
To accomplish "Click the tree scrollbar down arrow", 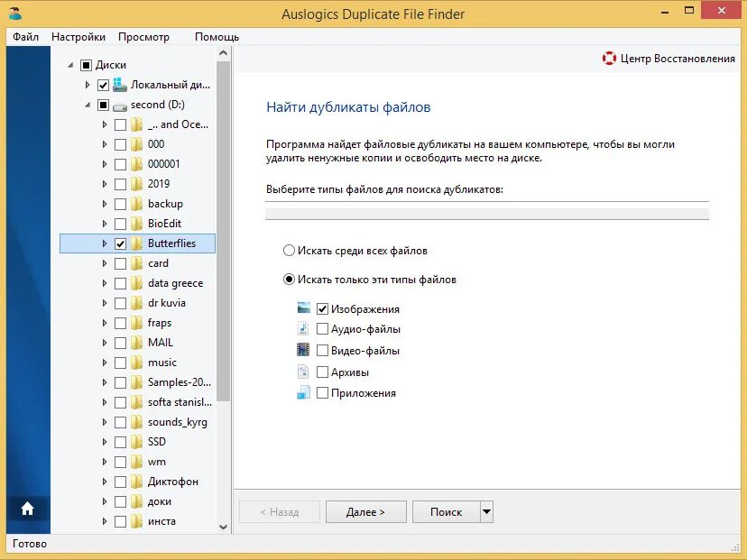I will (x=223, y=527).
